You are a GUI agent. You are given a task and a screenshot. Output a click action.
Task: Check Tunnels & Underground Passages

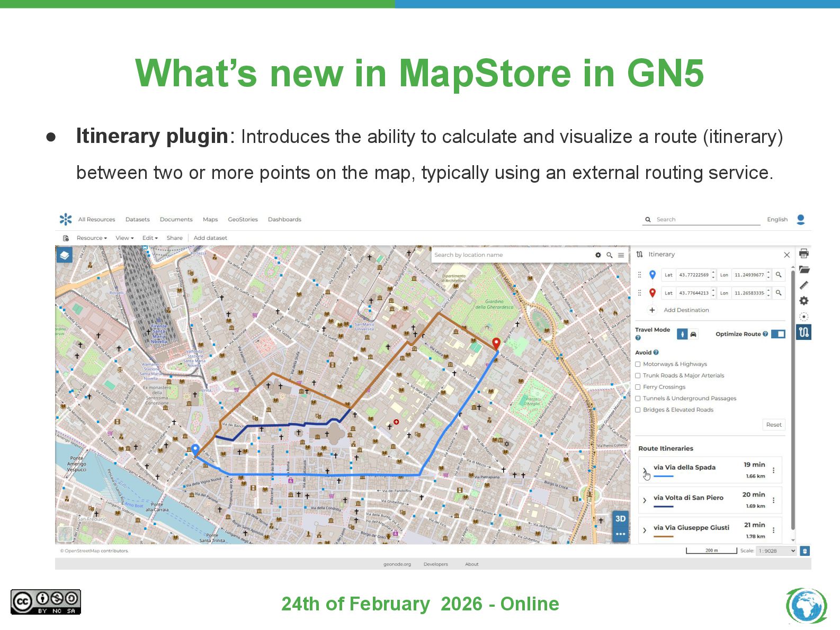click(638, 399)
